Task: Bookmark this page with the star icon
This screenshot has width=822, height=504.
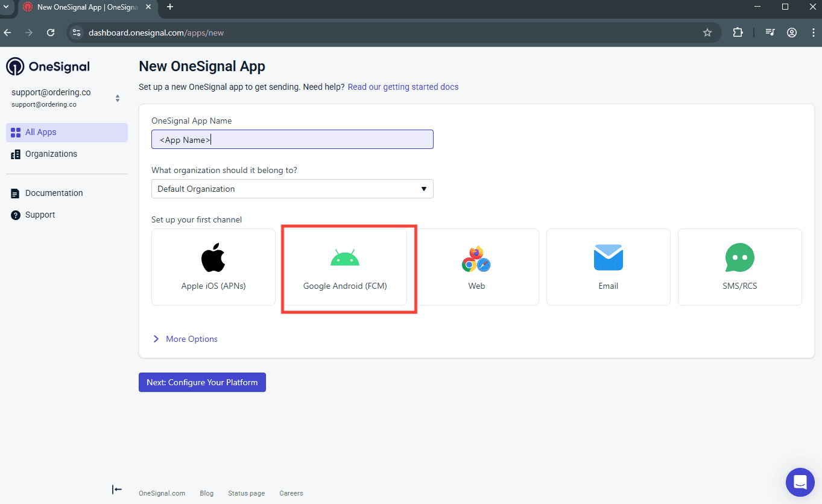Action: tap(707, 33)
